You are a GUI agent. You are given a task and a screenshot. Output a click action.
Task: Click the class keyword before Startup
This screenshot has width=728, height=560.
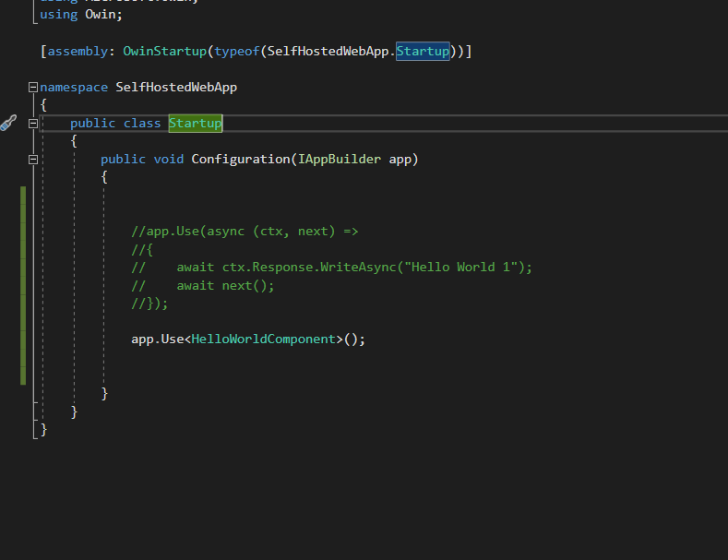coord(141,124)
